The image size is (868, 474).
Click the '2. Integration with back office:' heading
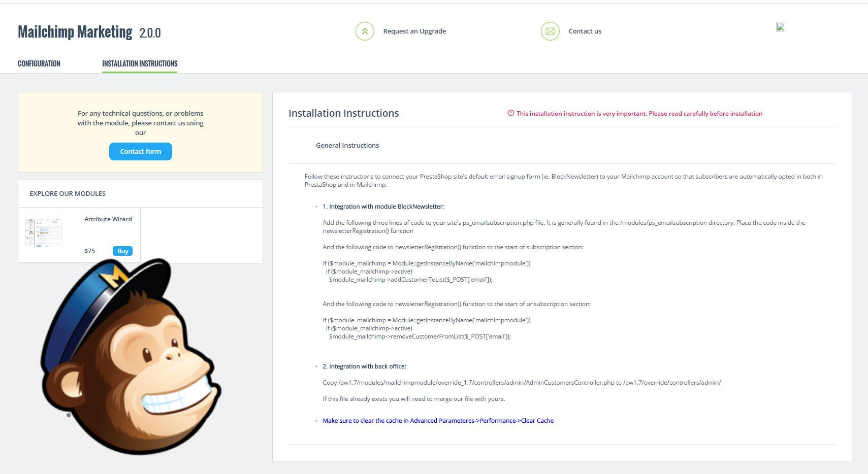click(x=364, y=366)
